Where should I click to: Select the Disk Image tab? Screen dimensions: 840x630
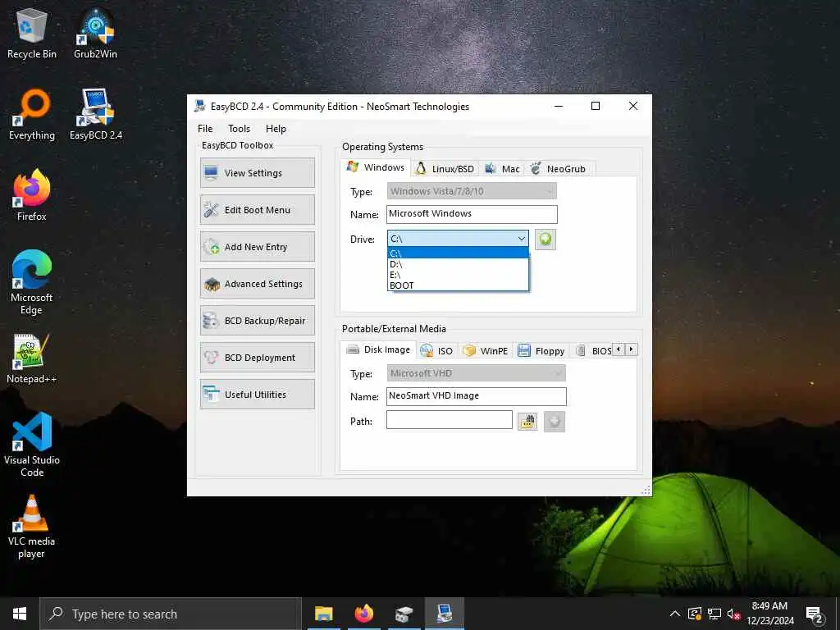(x=378, y=349)
